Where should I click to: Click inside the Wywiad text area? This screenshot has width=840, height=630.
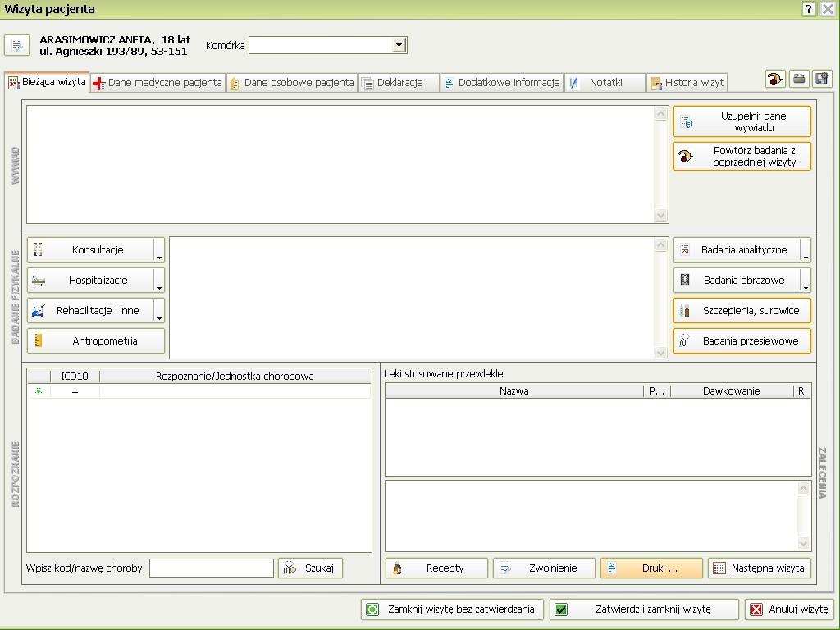[340, 164]
